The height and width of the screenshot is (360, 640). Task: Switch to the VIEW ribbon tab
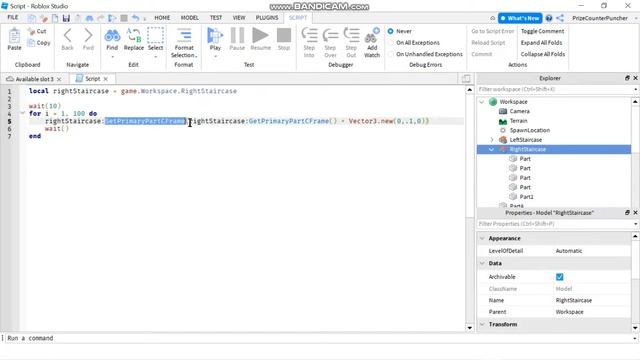click(239, 18)
